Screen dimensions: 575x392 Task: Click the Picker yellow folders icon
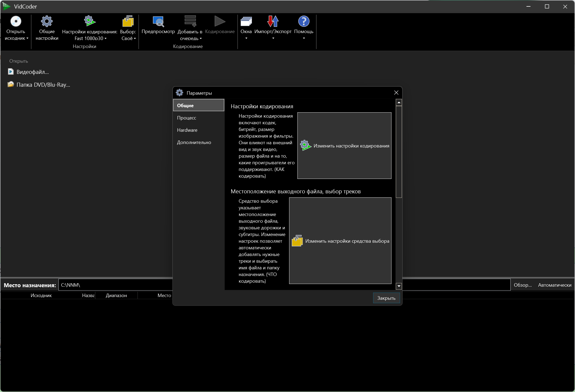click(128, 21)
